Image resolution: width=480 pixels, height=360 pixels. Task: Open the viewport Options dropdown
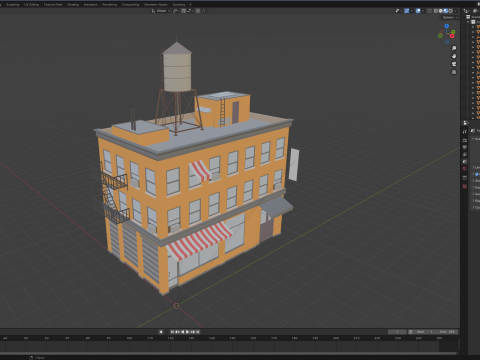[x=450, y=17]
